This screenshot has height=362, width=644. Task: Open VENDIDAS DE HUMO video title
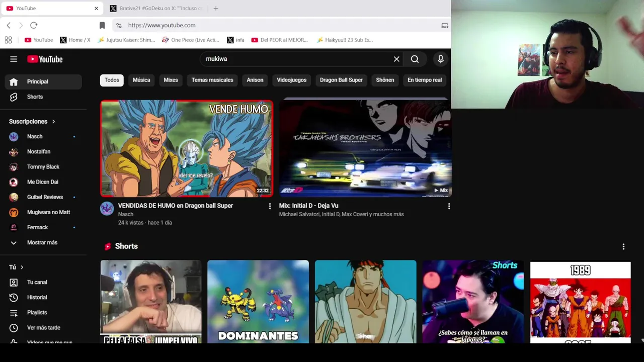[176, 206]
